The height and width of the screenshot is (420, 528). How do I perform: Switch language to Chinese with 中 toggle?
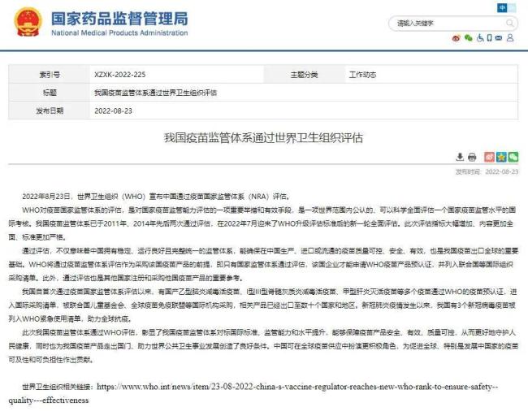click(x=503, y=6)
